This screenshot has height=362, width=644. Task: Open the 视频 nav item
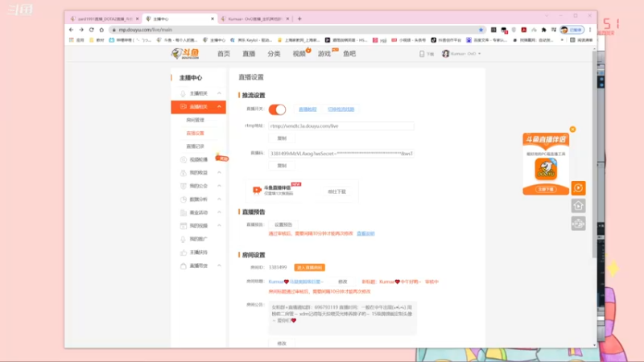tap(299, 54)
